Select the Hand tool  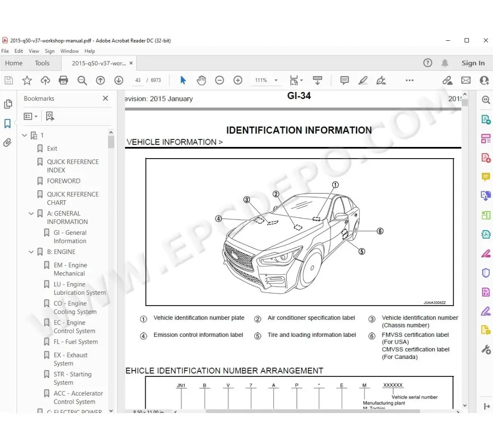pyautogui.click(x=201, y=80)
